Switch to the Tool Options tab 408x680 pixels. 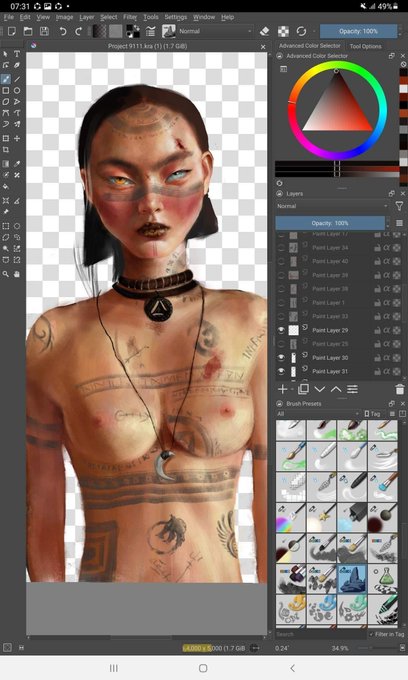[x=366, y=46]
